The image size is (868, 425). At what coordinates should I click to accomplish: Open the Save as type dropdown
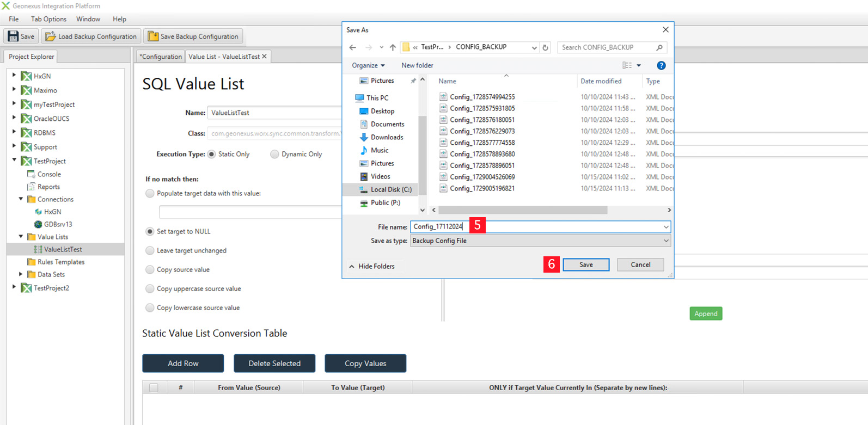[665, 241]
